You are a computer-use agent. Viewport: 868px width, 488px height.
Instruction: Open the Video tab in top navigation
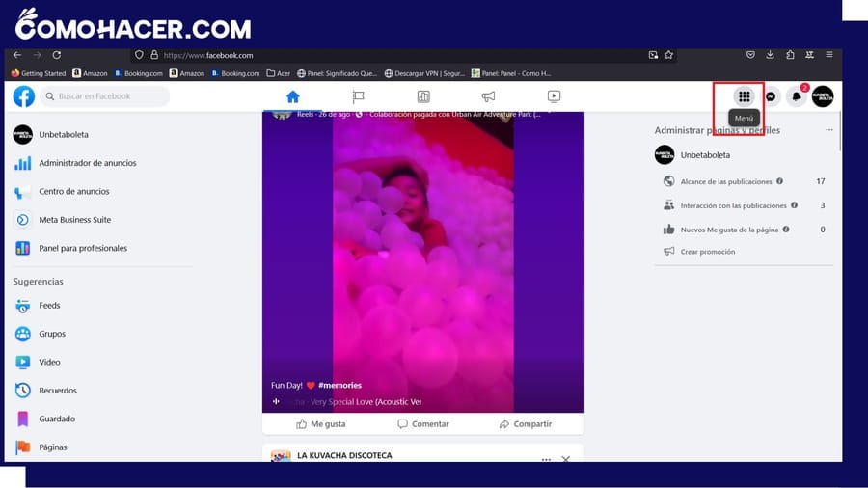click(x=554, y=96)
